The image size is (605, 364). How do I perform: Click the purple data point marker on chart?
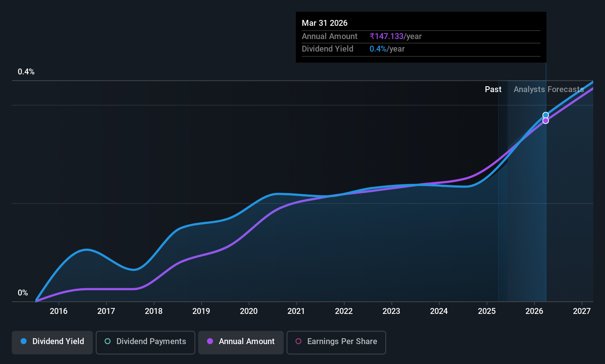click(546, 121)
